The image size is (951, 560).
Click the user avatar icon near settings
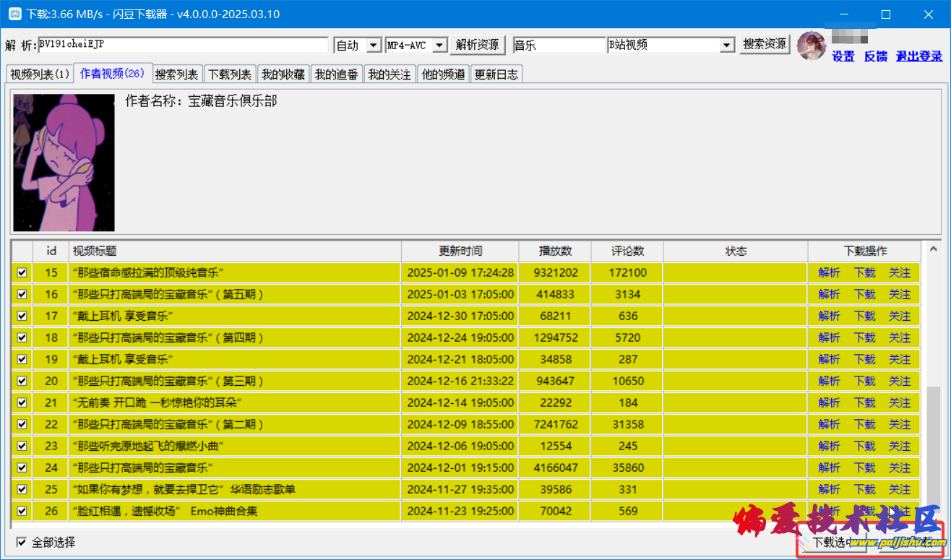click(812, 46)
